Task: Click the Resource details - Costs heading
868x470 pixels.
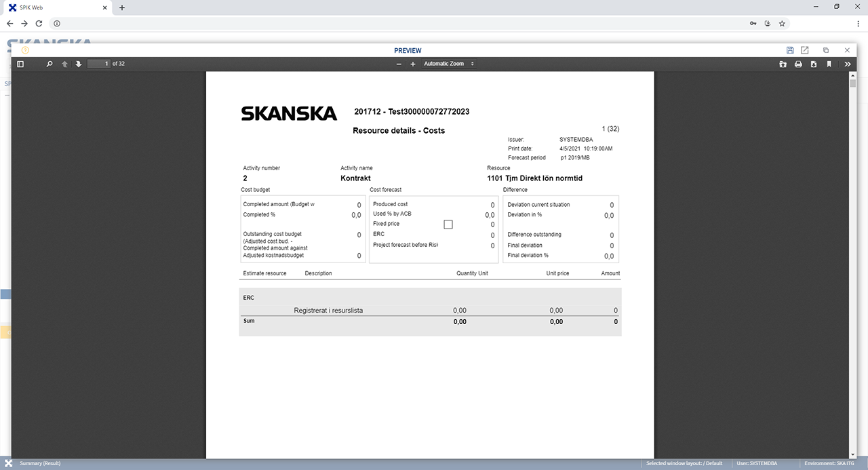Action: (399, 130)
